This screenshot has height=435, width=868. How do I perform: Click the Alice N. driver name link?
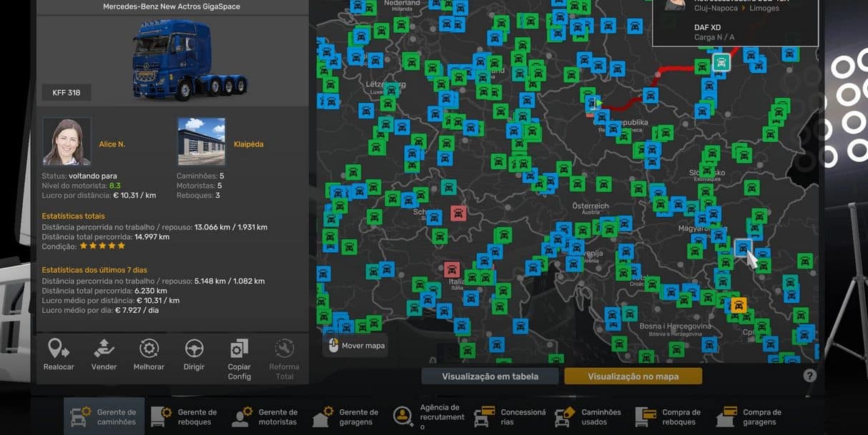pos(112,144)
